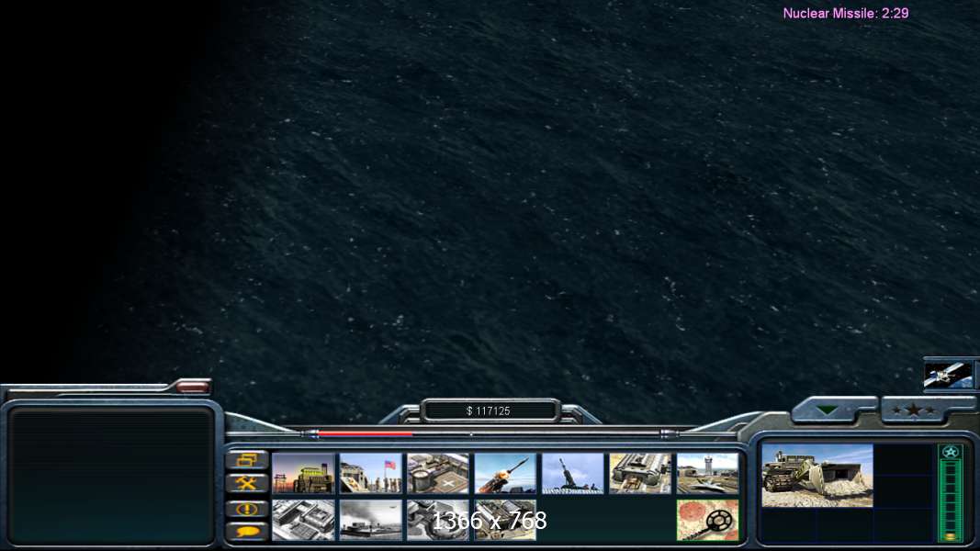This screenshot has width=980, height=551.
Task: Select the Airfield with control tower icon
Action: 707,474
